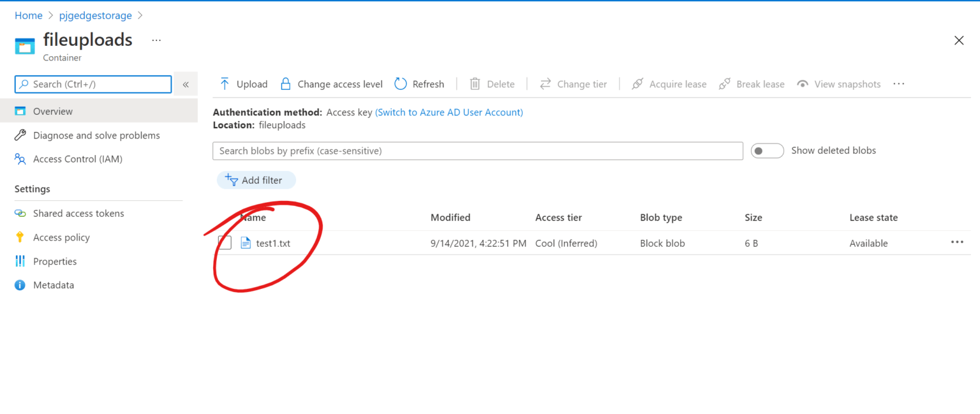
Task: Refresh the blob list
Action: 419,84
